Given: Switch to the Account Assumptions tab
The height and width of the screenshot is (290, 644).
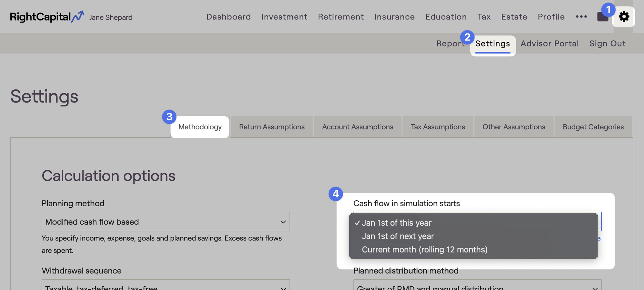Looking at the screenshot, I should click(x=358, y=127).
